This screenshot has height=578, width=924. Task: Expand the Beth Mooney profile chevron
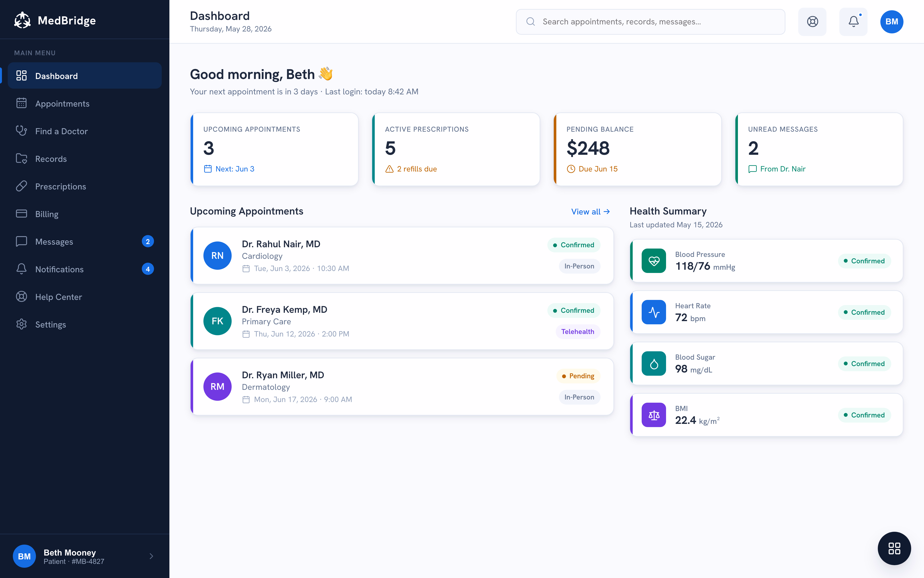(151, 556)
